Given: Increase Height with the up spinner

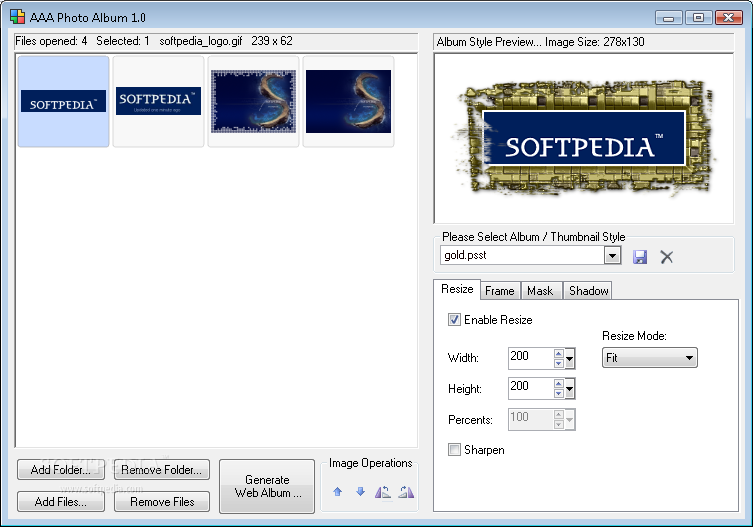Looking at the screenshot, I should pos(559,384).
